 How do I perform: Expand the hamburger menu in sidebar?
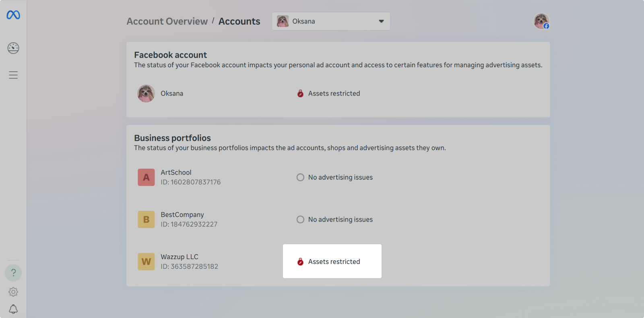13,75
